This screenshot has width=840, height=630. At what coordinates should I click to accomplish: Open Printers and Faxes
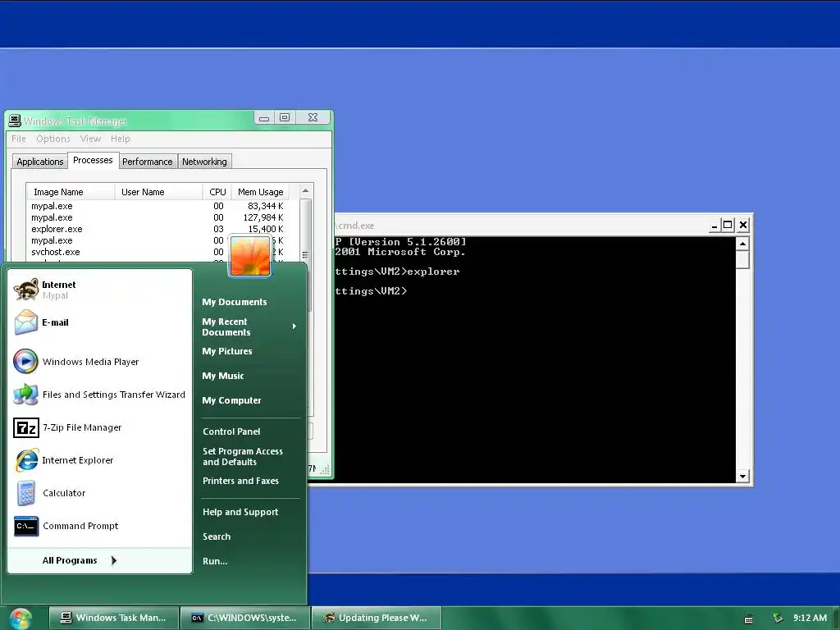click(240, 481)
